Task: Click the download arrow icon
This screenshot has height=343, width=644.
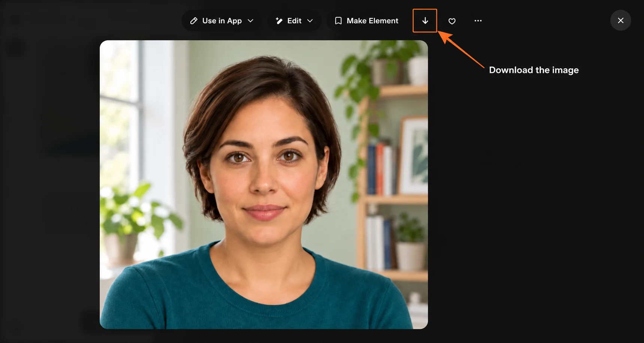Action: tap(425, 21)
